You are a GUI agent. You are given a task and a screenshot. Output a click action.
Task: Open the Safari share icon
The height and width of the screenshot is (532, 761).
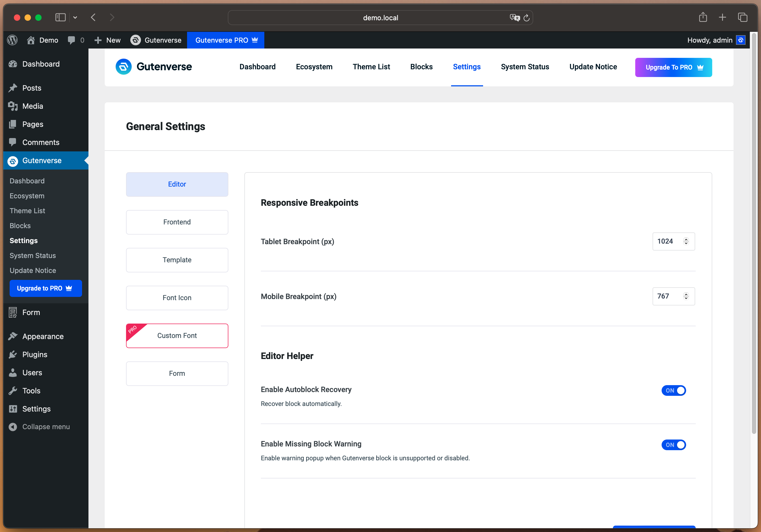pos(703,17)
